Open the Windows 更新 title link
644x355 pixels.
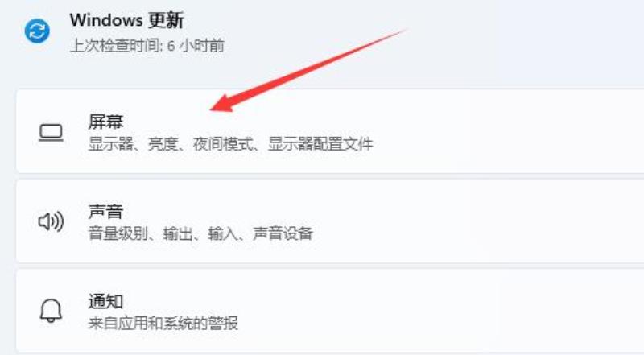pos(126,20)
